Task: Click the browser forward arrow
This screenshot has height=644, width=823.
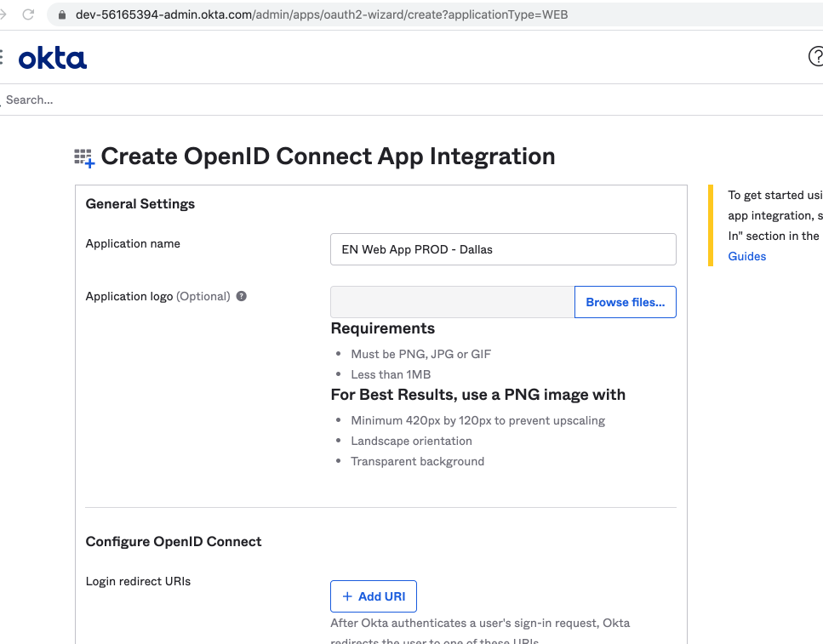Action: tap(4, 14)
